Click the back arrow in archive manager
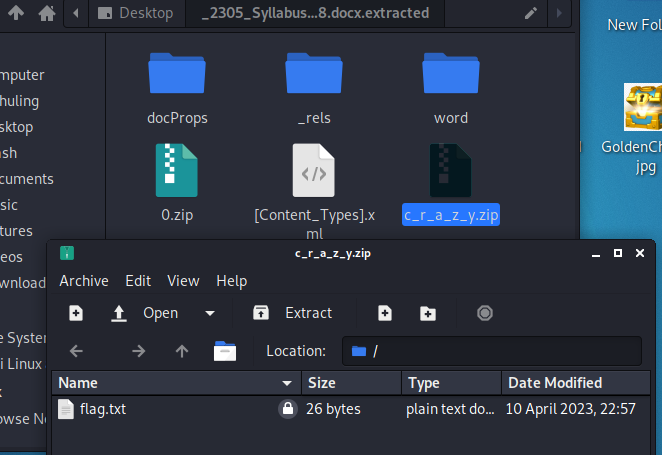The image size is (662, 455). coord(77,351)
